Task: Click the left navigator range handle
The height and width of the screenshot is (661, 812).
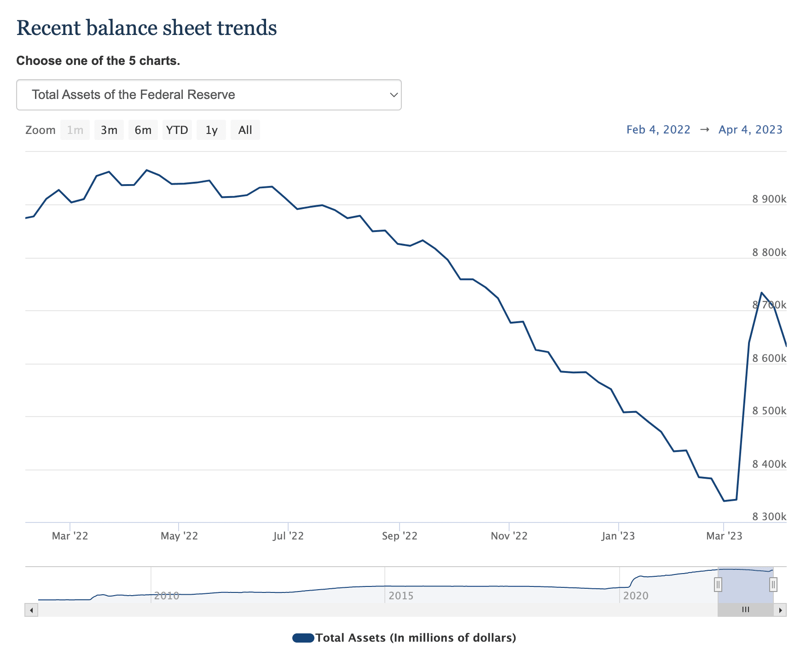Action: (x=718, y=584)
